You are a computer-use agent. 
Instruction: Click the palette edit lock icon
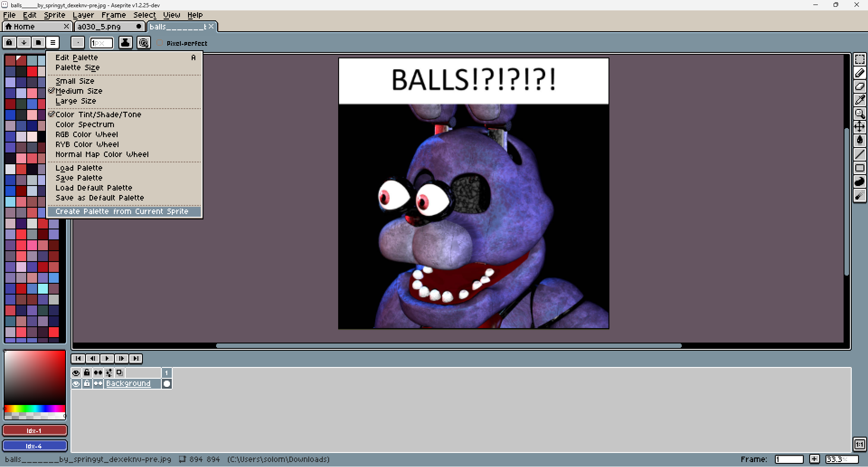[9, 43]
